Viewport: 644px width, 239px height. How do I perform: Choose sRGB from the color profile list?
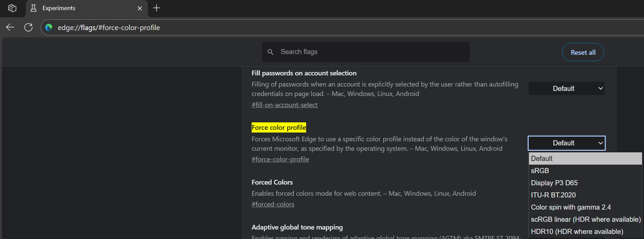[540, 171]
